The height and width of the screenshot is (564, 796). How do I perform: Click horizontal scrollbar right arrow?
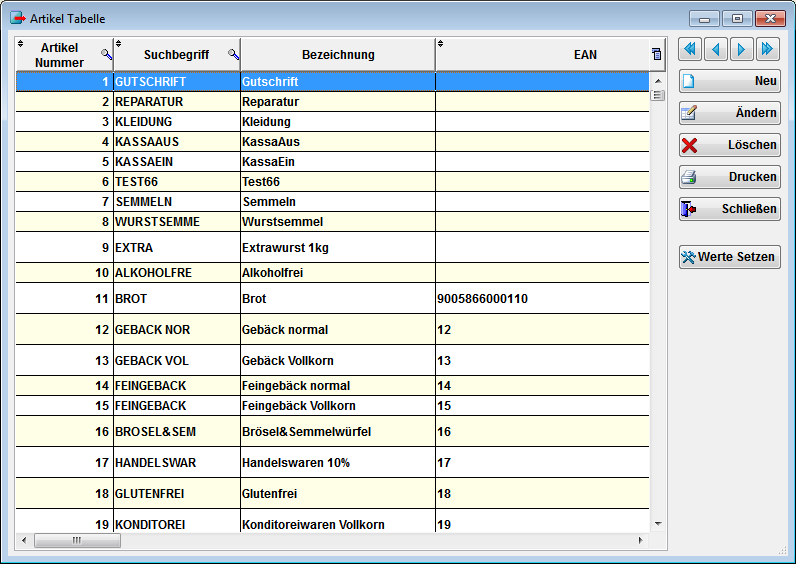click(x=640, y=540)
